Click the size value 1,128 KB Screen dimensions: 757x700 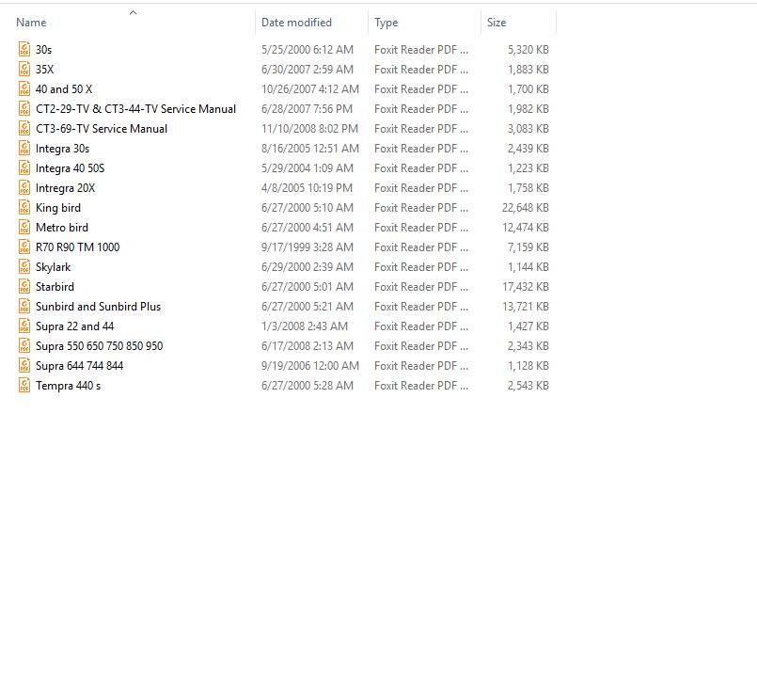tap(528, 366)
